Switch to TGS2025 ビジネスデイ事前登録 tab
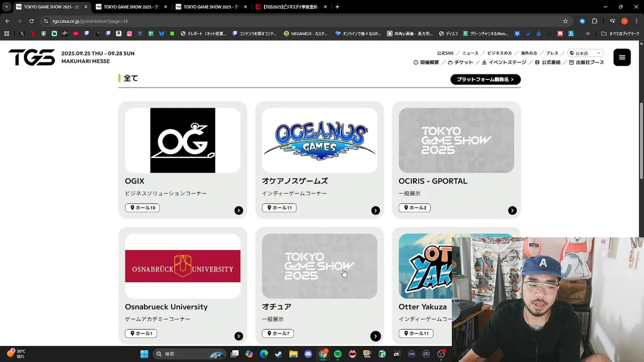Image resolution: width=644 pixels, height=362 pixels. (292, 7)
